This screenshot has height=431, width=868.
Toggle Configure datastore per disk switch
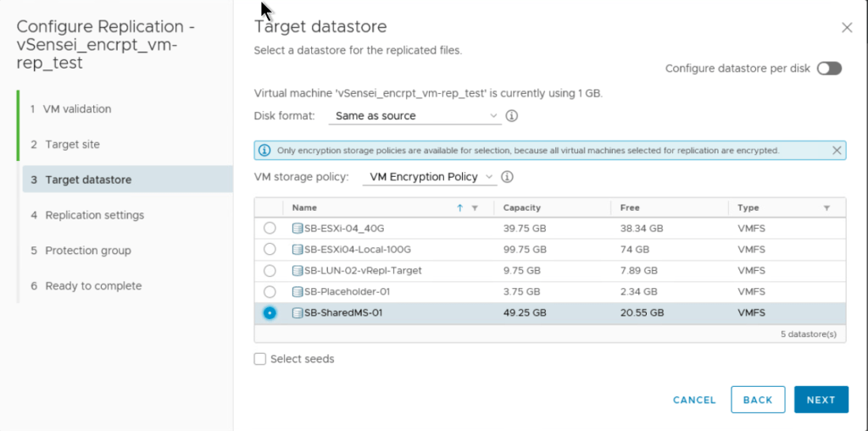click(x=829, y=69)
